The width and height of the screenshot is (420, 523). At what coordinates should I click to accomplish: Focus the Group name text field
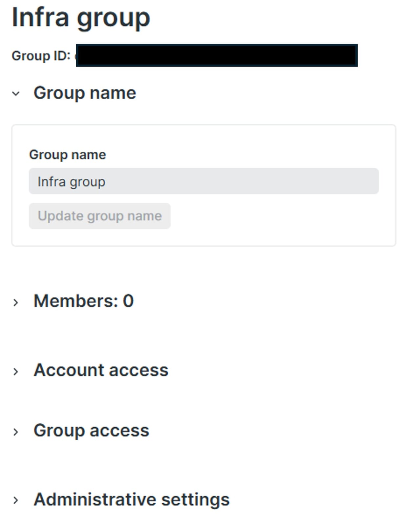[203, 181]
